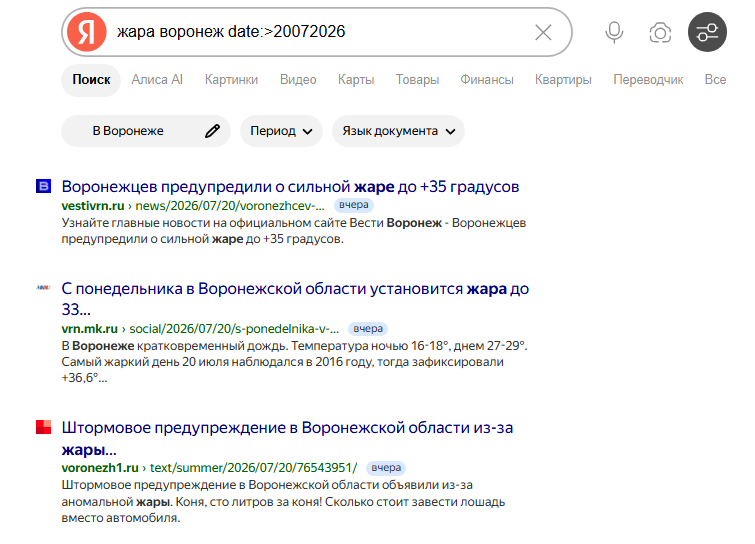Viewport: 755px width, 544px height.
Task: Open the voronezh1.ru domain link
Action: coord(100,468)
